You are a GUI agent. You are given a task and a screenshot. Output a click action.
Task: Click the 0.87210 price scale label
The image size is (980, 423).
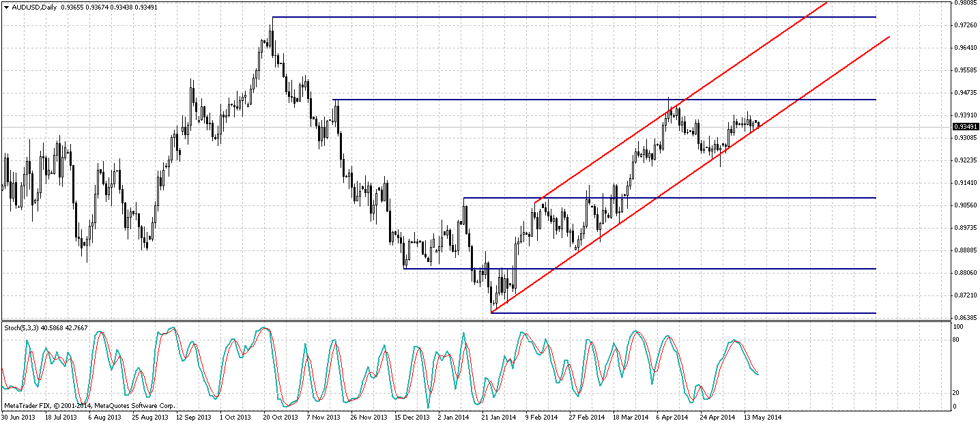point(965,295)
